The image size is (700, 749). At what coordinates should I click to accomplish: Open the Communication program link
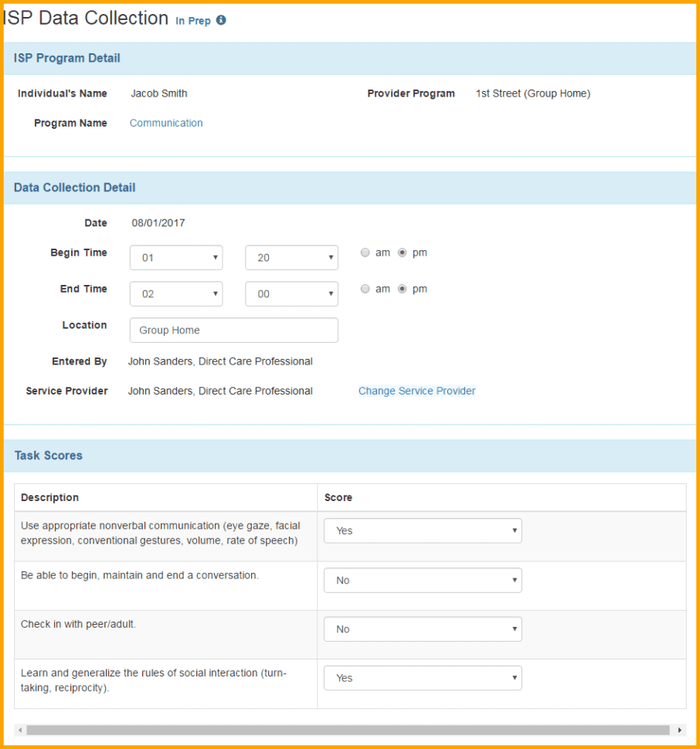click(166, 123)
